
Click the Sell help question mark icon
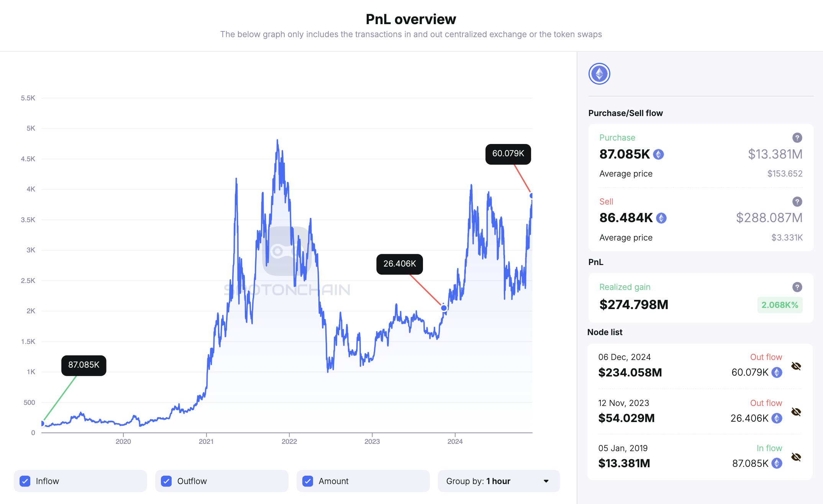point(797,201)
